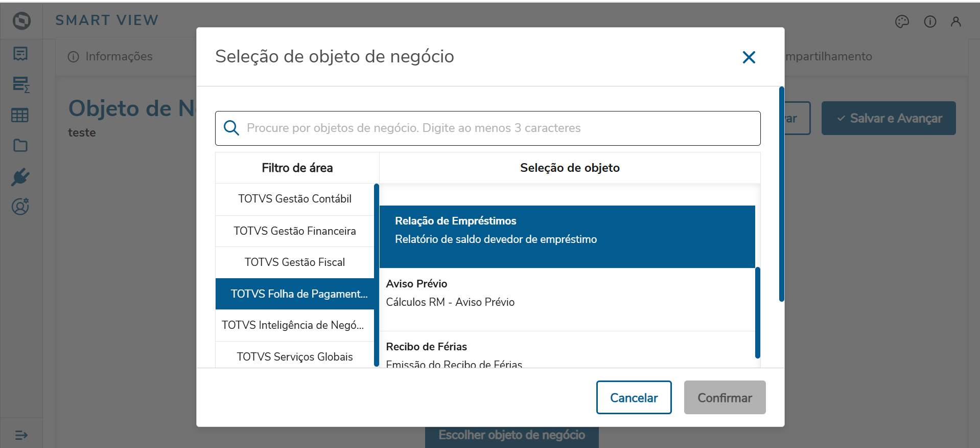Click the dialog's main vertical scrollbar
The height and width of the screenshot is (448, 980).
[781, 194]
